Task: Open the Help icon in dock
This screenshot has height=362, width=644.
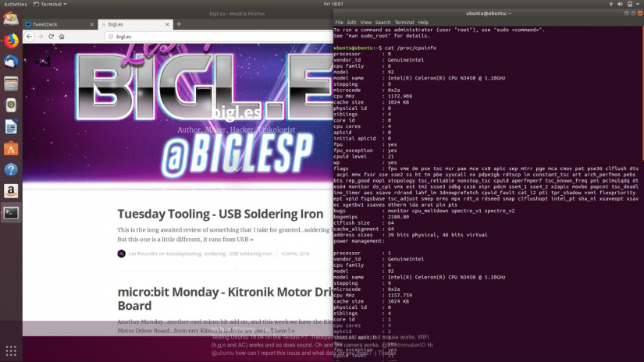Action: [11, 169]
